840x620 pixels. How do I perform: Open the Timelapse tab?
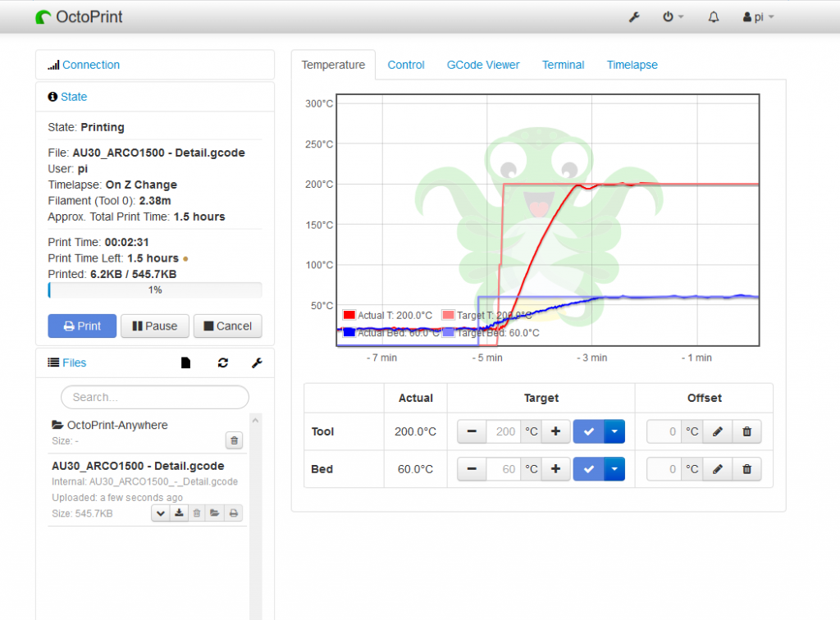[632, 65]
